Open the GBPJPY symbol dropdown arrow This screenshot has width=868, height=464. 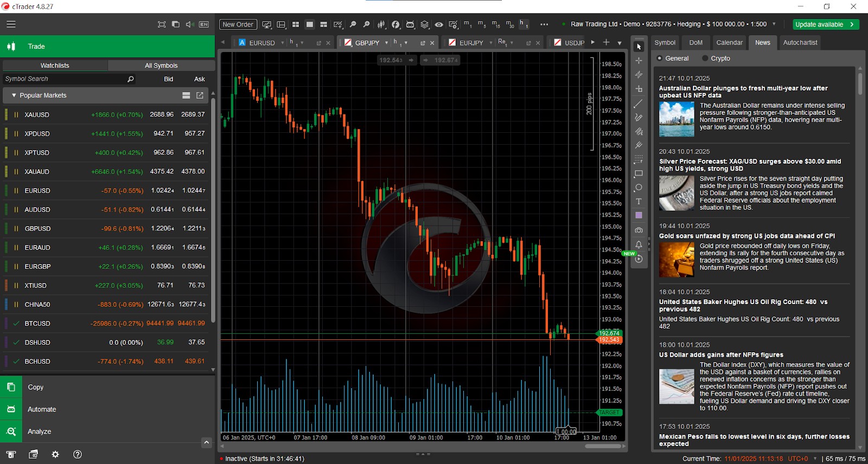click(x=387, y=43)
